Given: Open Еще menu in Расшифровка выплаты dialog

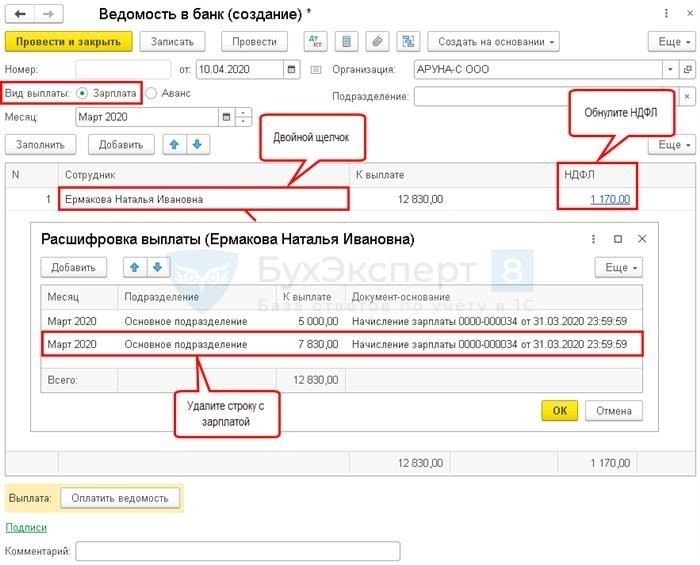Looking at the screenshot, I should [619, 267].
